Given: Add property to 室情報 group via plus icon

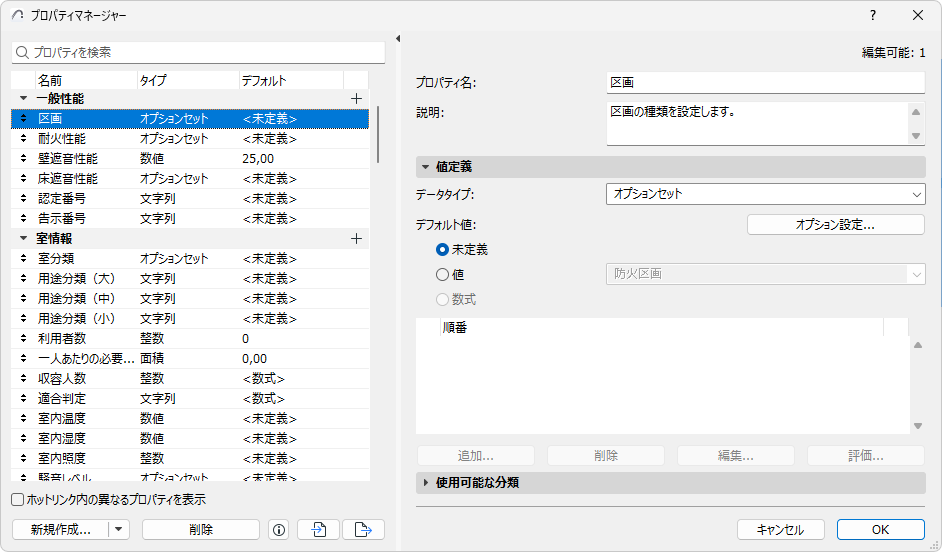Looking at the screenshot, I should coord(356,238).
